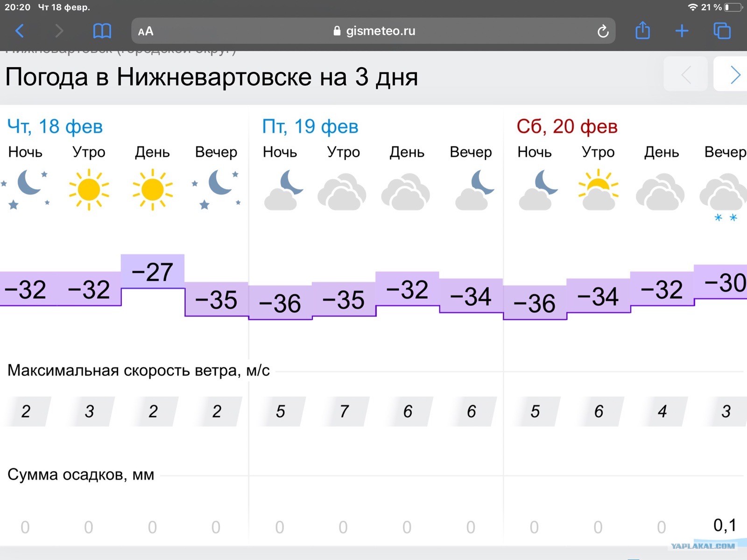This screenshot has height=560, width=747.
Task: Open the AA reader text options
Action: point(146,31)
